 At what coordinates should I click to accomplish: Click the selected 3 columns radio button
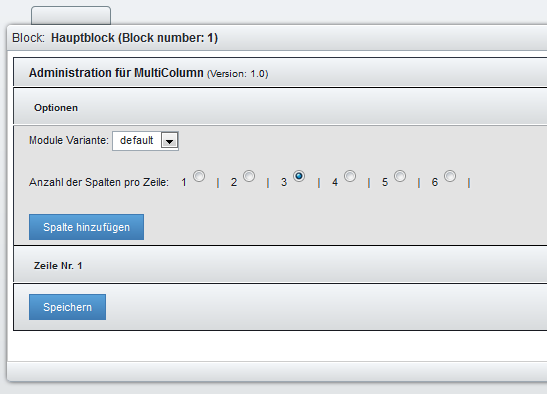point(299,176)
